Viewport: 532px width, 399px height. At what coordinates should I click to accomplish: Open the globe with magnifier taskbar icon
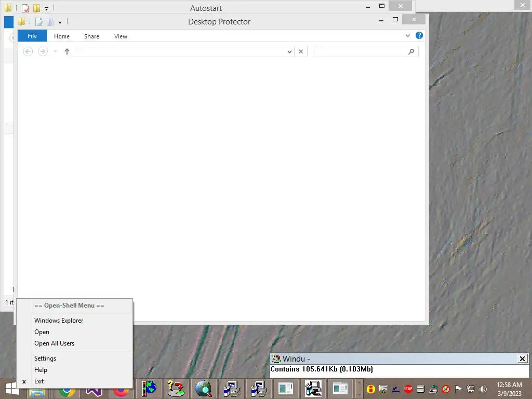pos(204,389)
